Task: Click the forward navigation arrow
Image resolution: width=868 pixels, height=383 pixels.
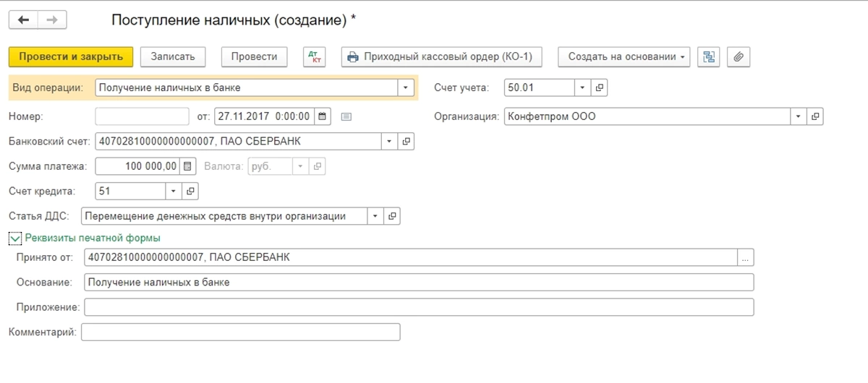Action: pyautogui.click(x=51, y=20)
